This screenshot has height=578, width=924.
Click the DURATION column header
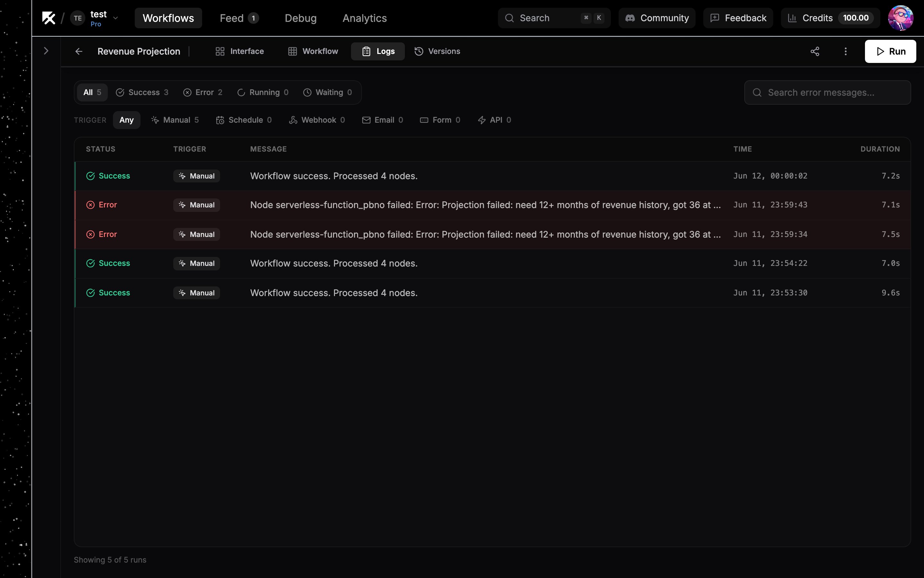pos(880,149)
